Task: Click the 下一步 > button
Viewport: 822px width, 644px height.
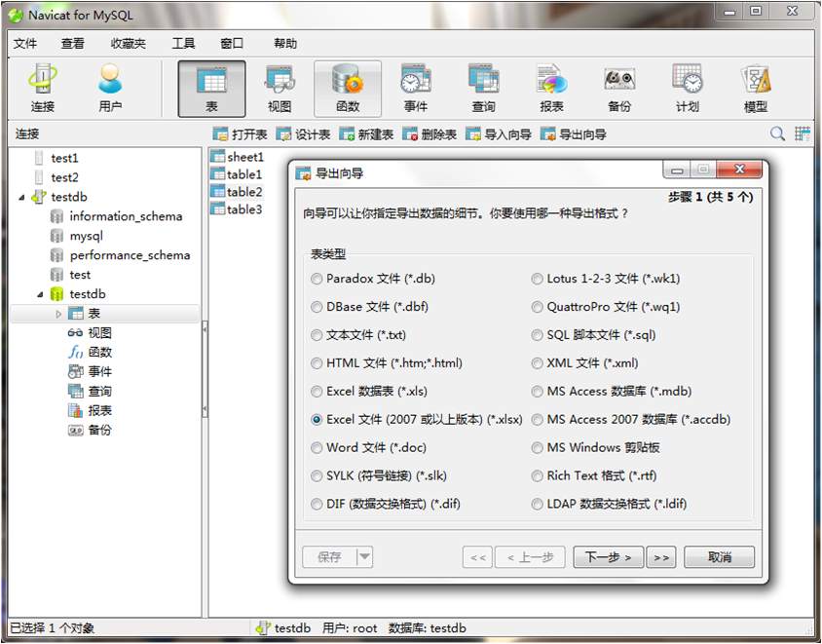Action: 608,557
